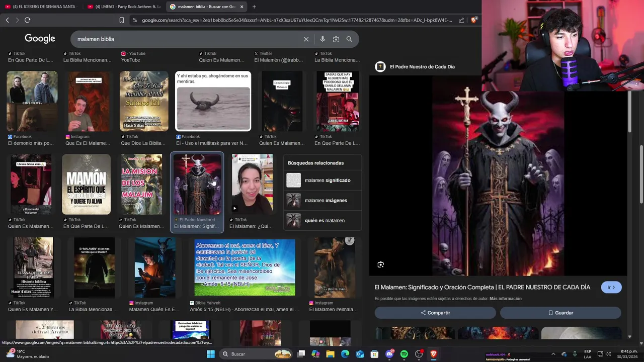Open LA MISION DE LOS MALAJIM thumbnail
The image size is (644, 362).
pyautogui.click(x=141, y=185)
